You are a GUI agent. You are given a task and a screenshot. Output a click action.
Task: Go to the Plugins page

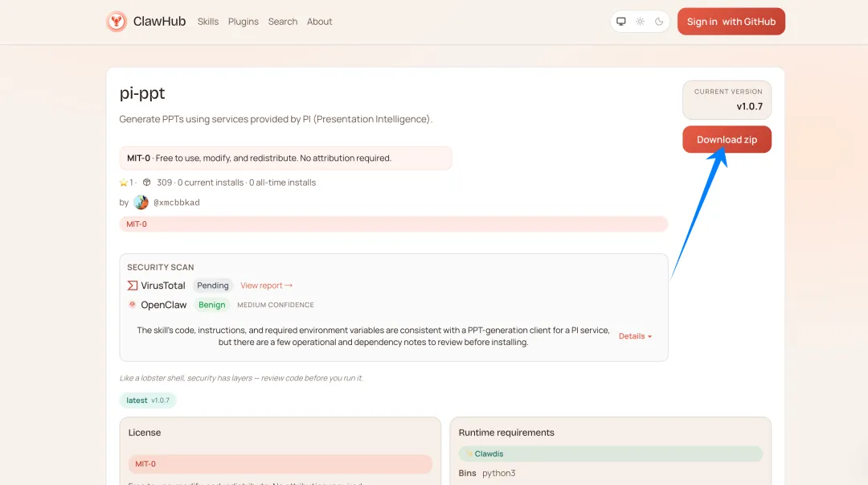tap(244, 22)
